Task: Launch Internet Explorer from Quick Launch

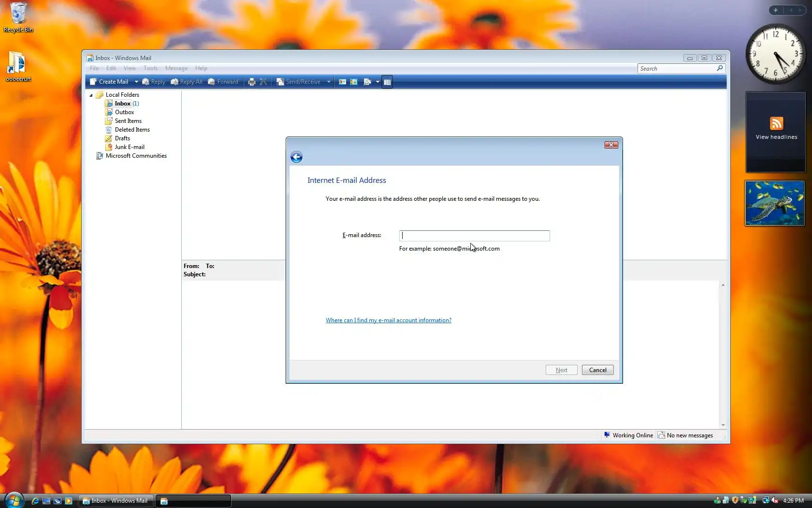Action: pos(35,501)
